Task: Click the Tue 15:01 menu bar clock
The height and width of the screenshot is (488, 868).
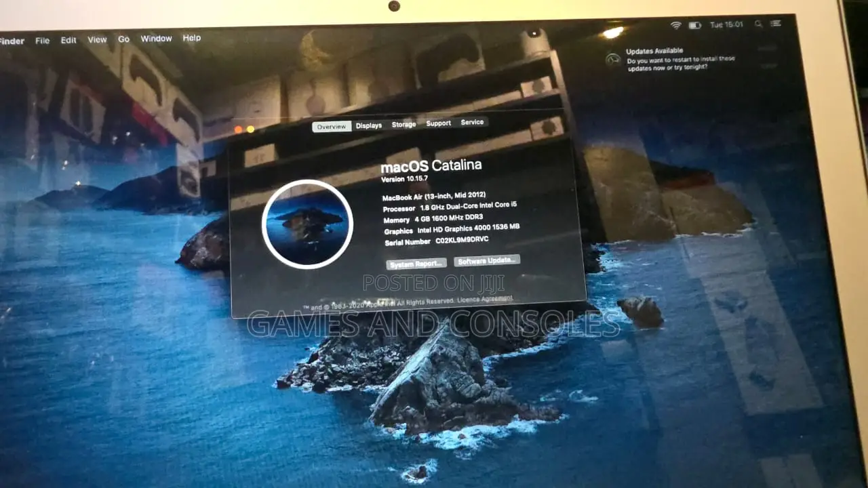Action: point(726,24)
